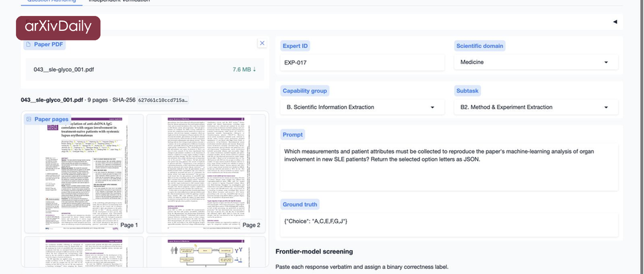
Task: Close the Paper PDF panel with X
Action: (x=262, y=43)
